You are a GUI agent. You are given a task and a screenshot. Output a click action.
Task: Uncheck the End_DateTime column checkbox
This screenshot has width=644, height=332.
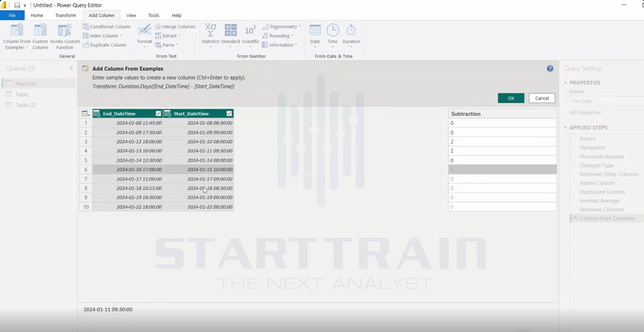(x=158, y=114)
